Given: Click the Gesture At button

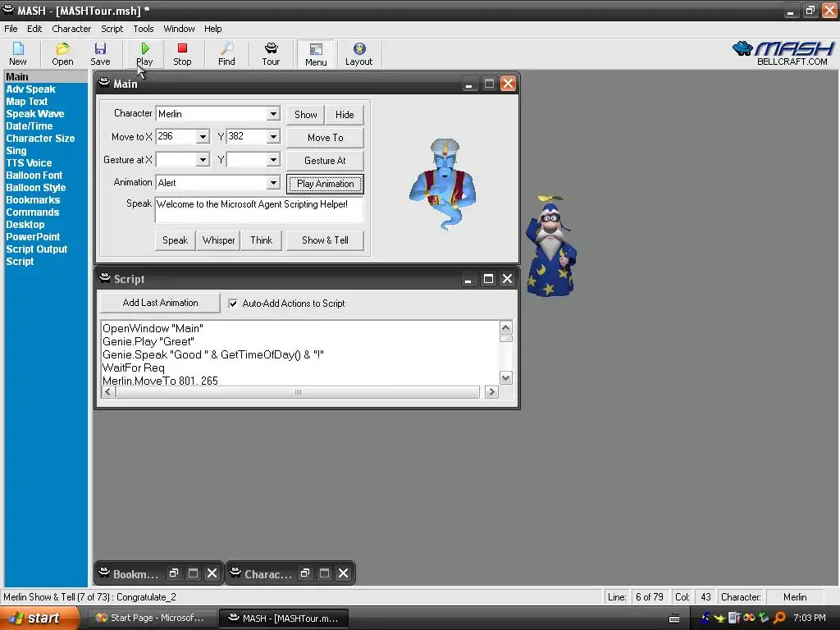Looking at the screenshot, I should [325, 161].
